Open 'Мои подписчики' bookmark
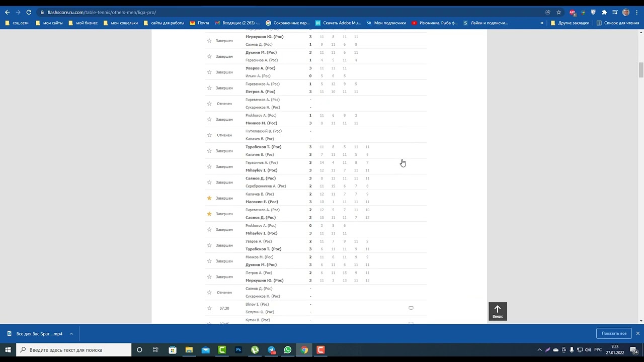644x362 pixels. pyautogui.click(x=386, y=23)
